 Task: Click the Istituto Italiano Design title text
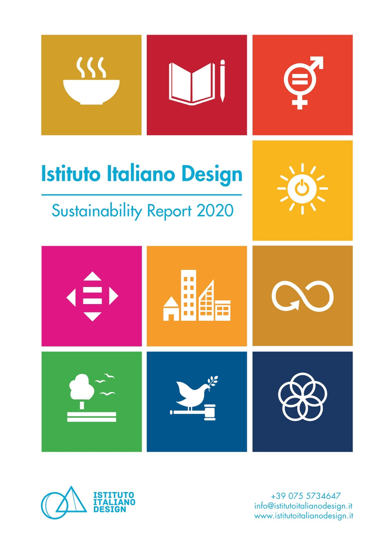point(142,173)
